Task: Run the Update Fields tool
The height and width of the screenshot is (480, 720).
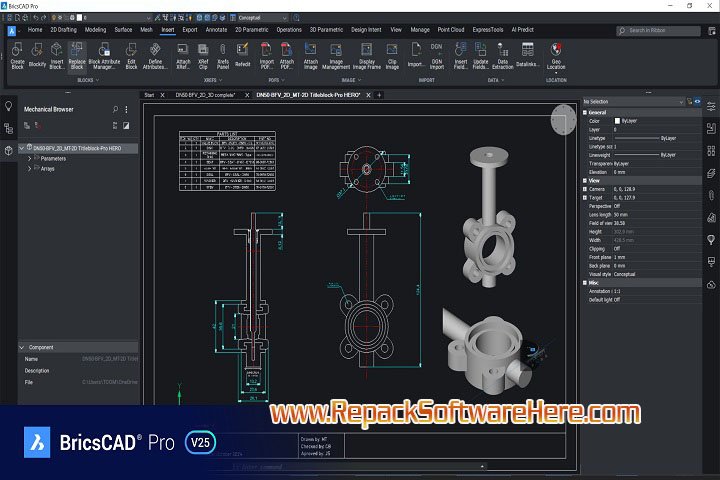Action: pos(481,56)
